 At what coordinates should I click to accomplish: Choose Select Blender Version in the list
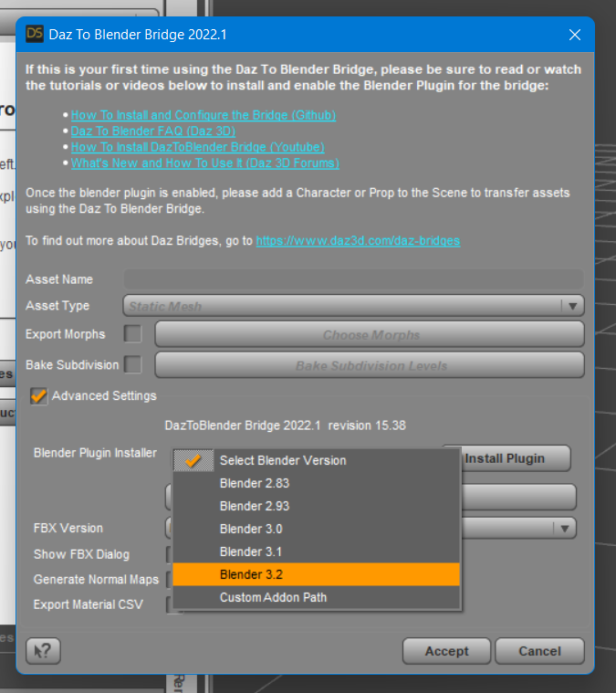(x=316, y=460)
